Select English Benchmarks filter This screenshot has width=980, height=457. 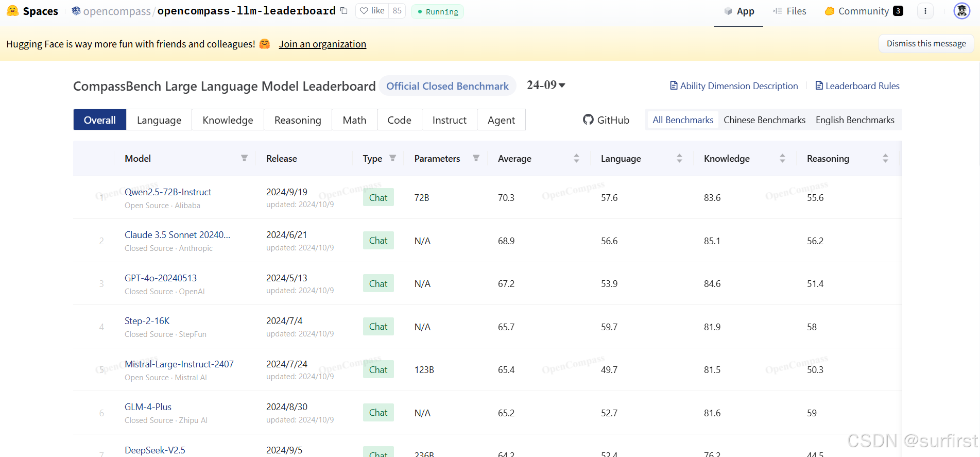(855, 120)
